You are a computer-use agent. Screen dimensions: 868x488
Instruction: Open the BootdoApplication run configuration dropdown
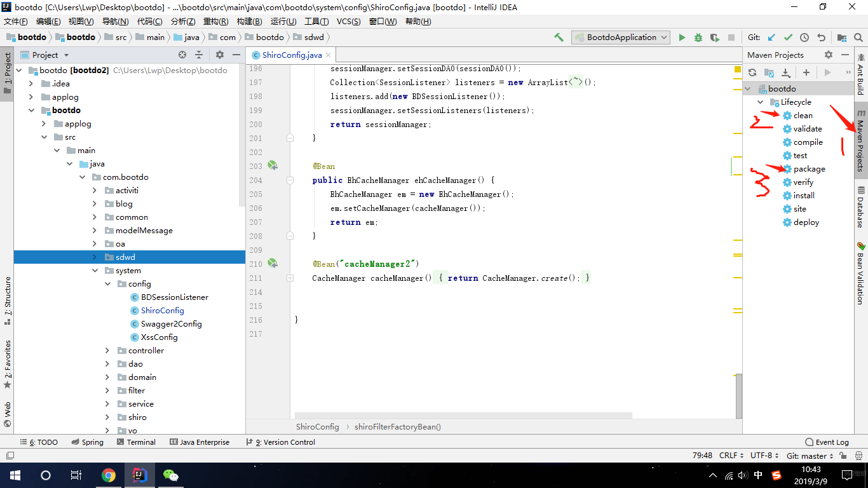621,37
